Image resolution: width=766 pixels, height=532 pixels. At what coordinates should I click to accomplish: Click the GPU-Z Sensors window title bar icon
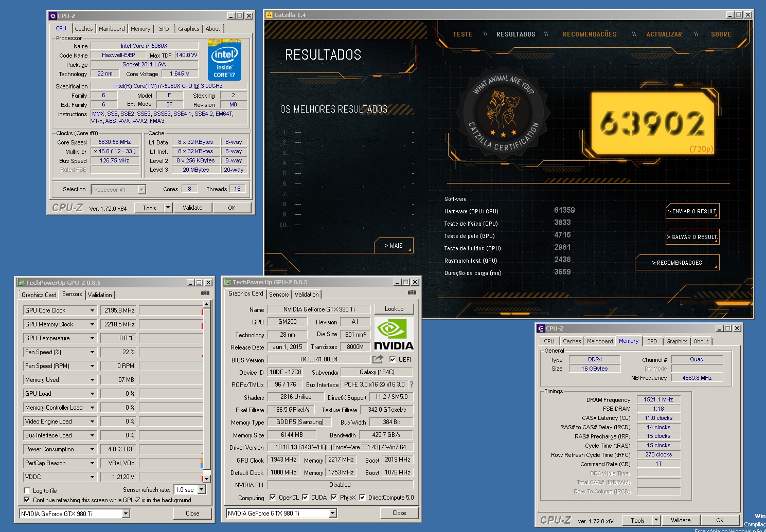click(x=21, y=283)
